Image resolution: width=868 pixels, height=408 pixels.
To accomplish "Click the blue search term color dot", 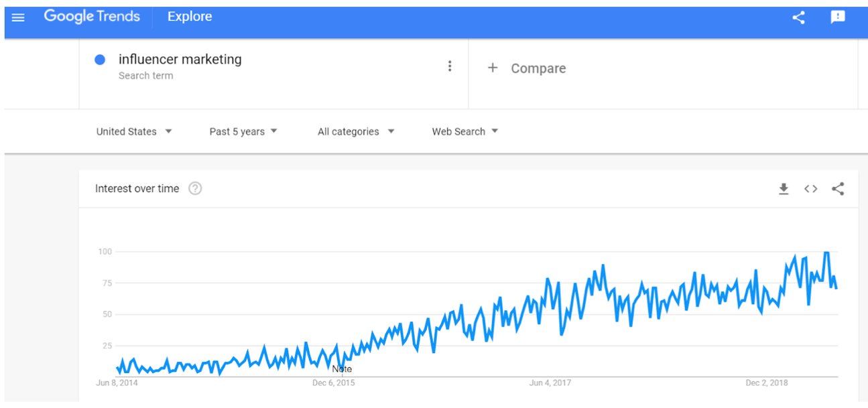I will [100, 60].
